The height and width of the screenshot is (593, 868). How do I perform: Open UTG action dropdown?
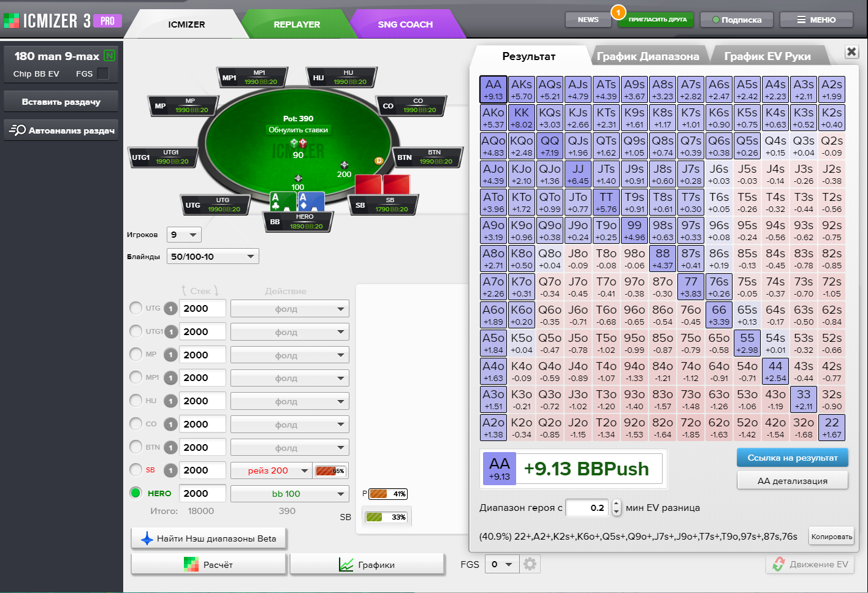(290, 309)
